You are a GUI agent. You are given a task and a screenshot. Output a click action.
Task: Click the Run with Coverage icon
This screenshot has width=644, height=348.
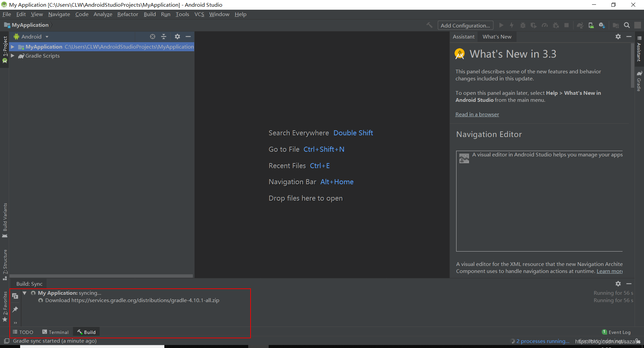pyautogui.click(x=534, y=25)
